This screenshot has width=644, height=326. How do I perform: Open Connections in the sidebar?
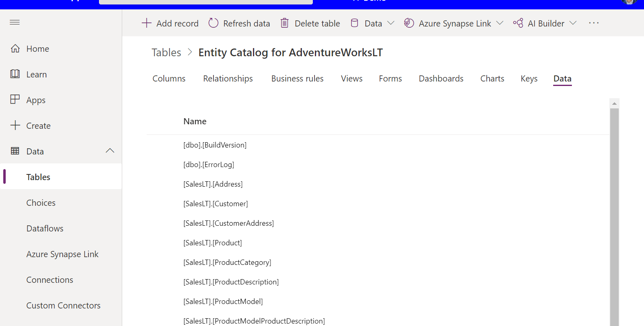(x=61, y=279)
